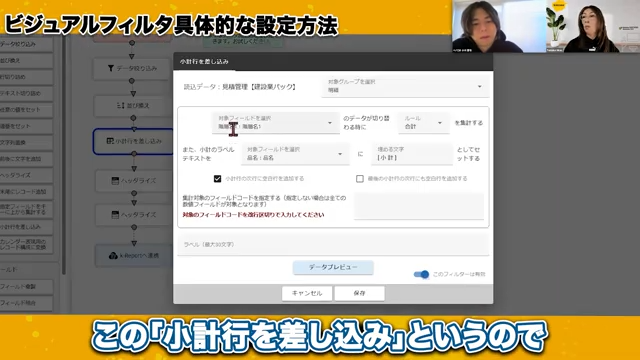The image size is (640, 360).
Task: Select the ヘッダライズ node just above k-Report node
Action: tap(134, 215)
